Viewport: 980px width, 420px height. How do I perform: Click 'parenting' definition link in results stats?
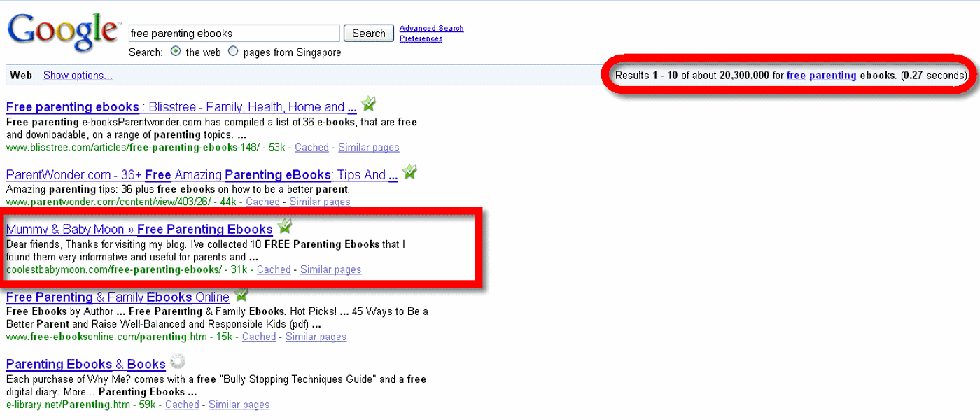tap(833, 76)
